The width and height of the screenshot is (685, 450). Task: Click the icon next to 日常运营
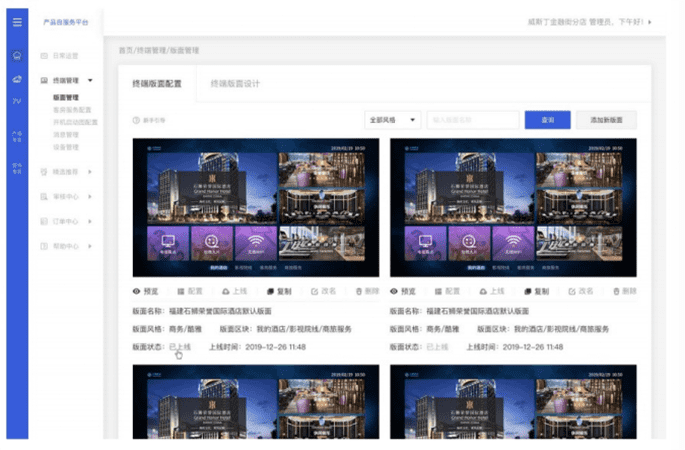[44, 56]
